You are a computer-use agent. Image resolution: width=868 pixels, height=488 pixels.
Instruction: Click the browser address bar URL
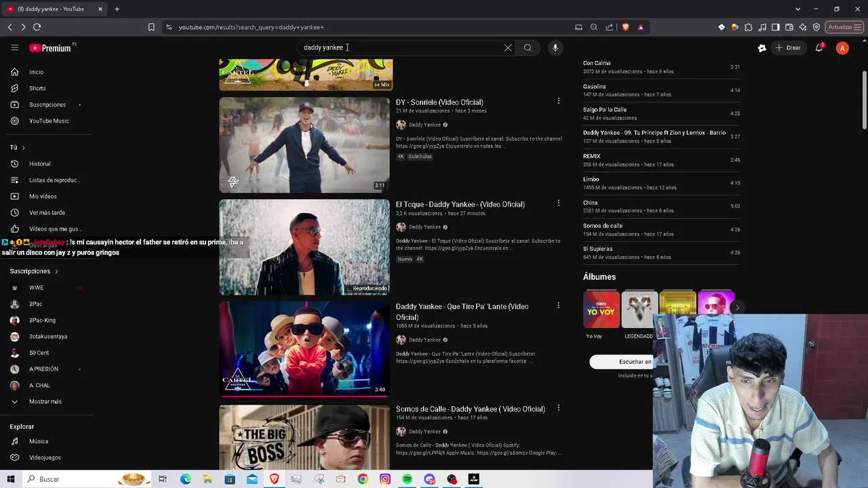point(252,27)
